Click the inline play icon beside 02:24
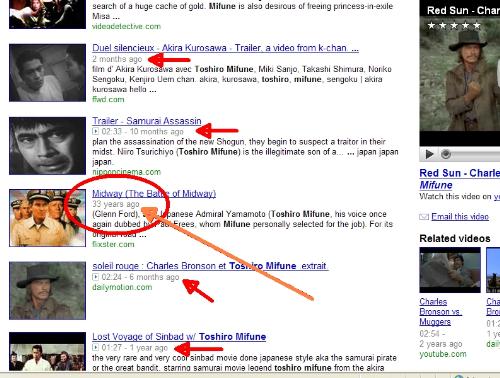 point(95,277)
